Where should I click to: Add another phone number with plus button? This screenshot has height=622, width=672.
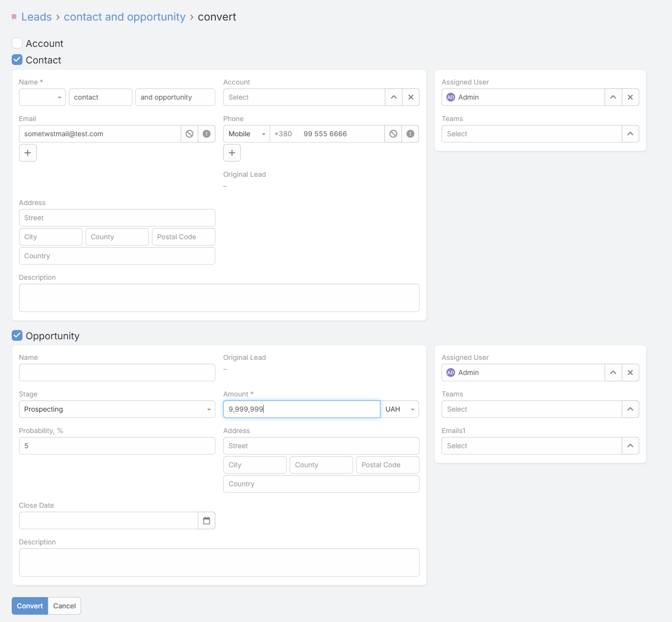click(x=232, y=153)
